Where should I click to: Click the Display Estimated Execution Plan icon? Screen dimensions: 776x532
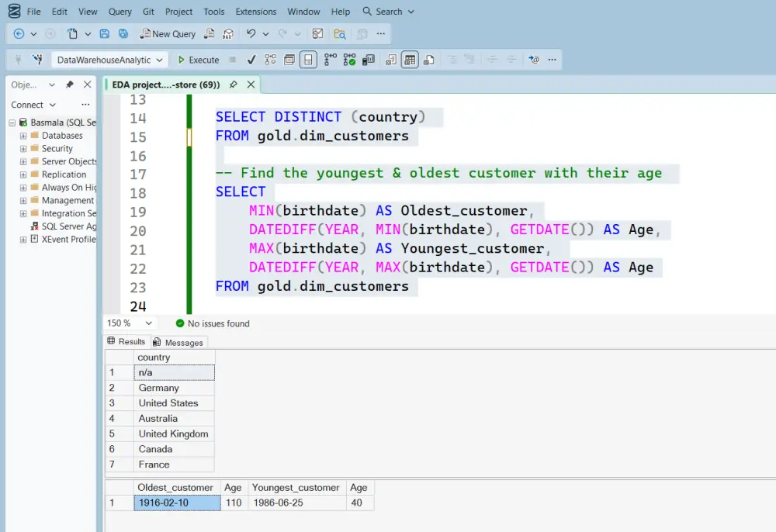pyautogui.click(x=270, y=60)
